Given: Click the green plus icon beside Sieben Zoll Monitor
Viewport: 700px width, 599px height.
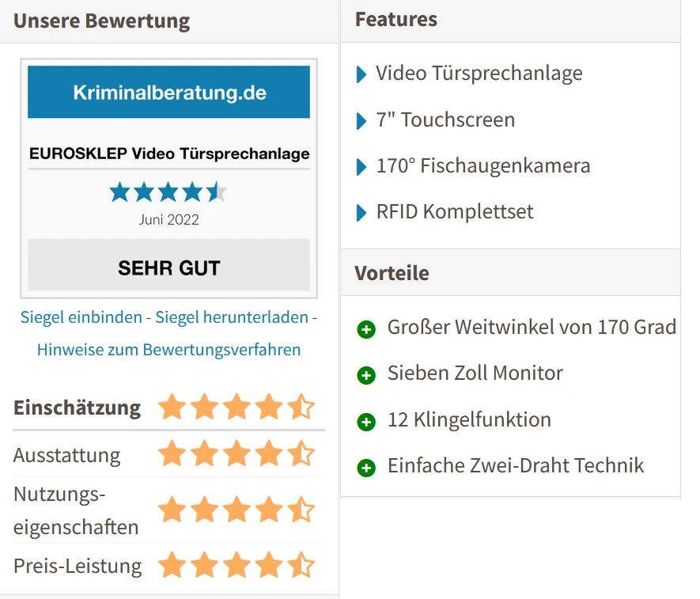Looking at the screenshot, I should pyautogui.click(x=366, y=374).
